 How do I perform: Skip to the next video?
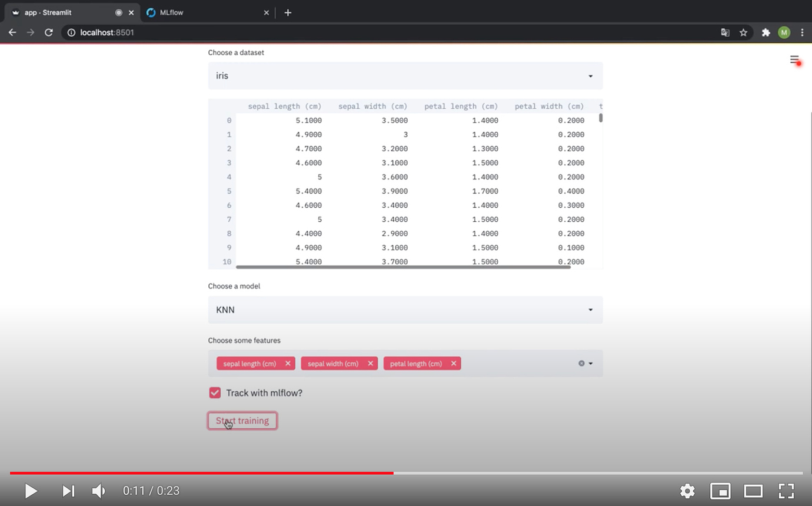pos(68,491)
